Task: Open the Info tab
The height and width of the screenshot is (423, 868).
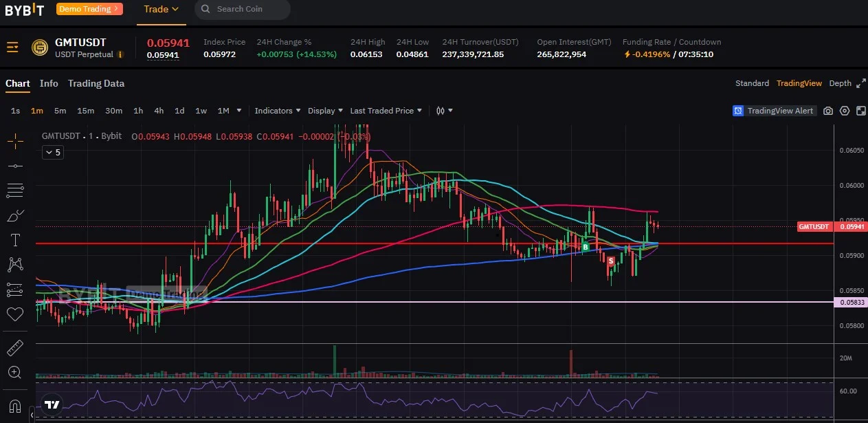Action: tap(49, 83)
